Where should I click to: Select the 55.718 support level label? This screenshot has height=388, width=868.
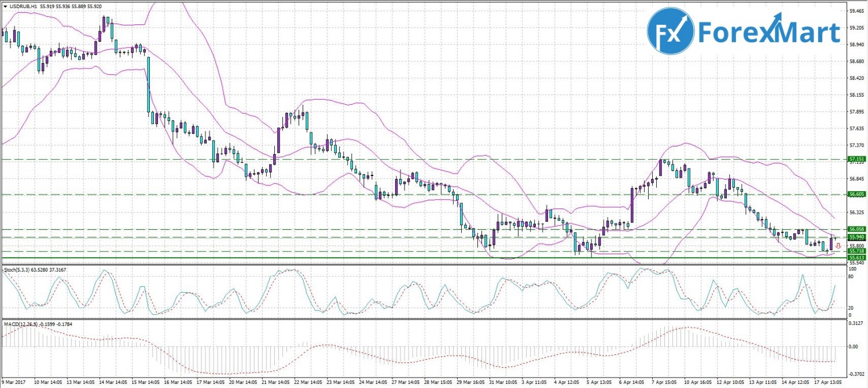(856, 251)
